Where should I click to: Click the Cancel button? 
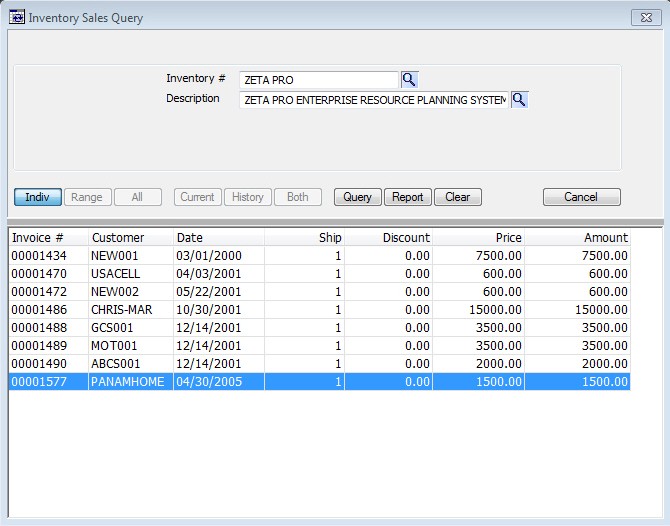[582, 197]
